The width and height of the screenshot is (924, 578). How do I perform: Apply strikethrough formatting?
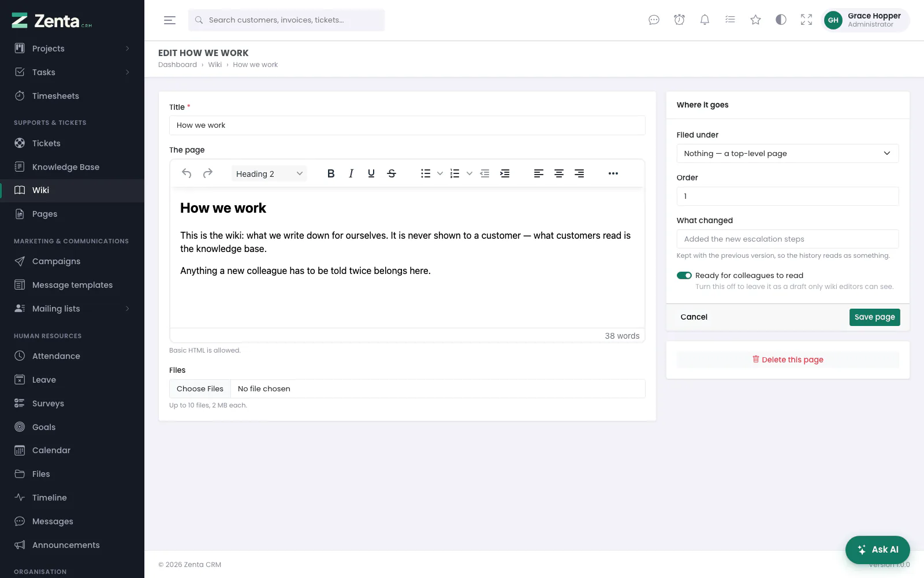(392, 173)
